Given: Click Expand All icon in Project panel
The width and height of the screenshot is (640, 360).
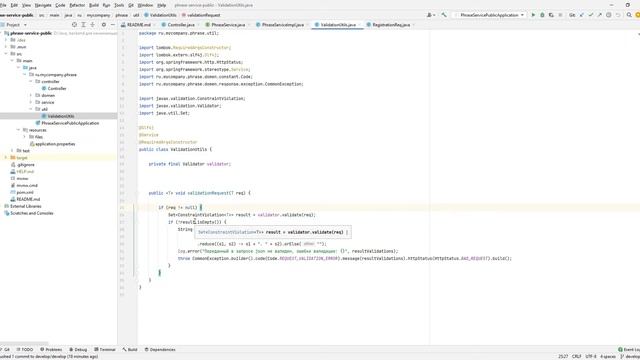Looking at the screenshot, I should click(x=83, y=25).
